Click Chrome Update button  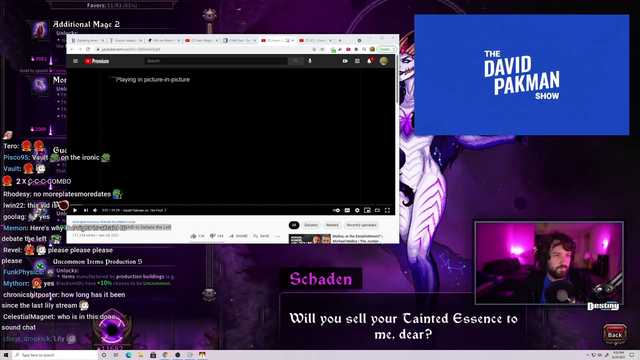(386, 49)
